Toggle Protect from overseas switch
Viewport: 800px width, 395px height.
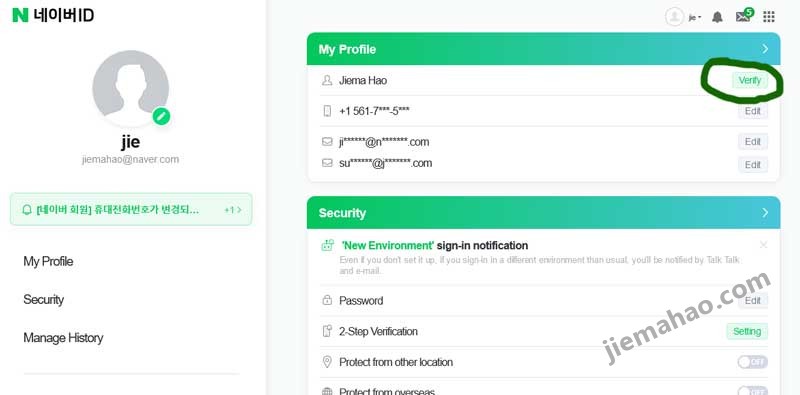pos(753,391)
